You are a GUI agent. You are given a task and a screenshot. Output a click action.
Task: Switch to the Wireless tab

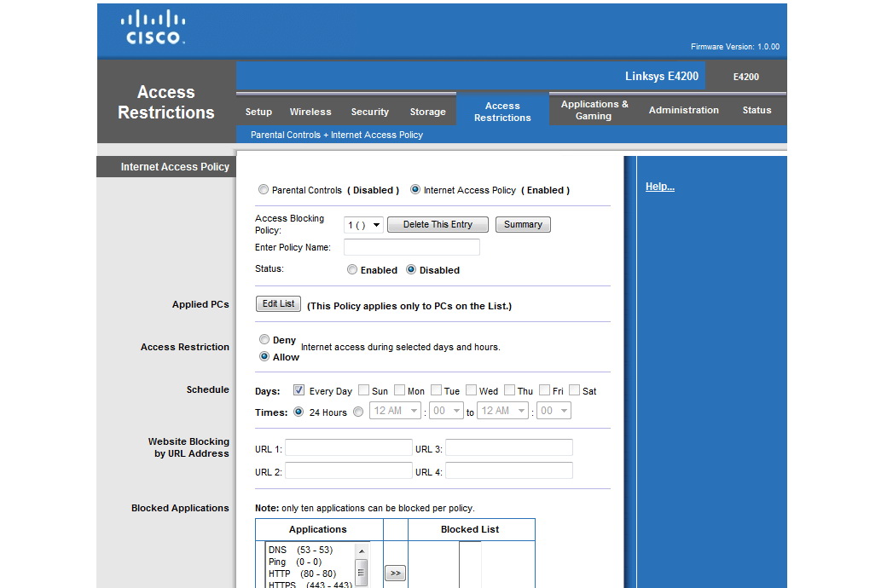click(310, 112)
